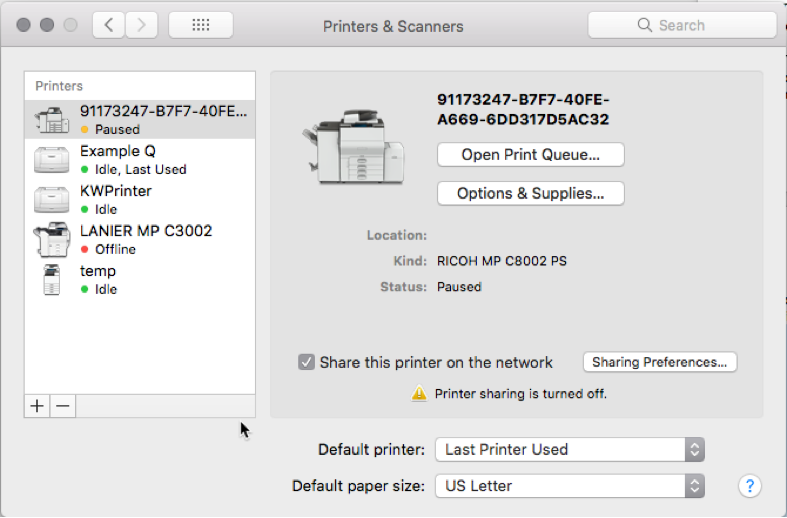The image size is (787, 518).
Task: Select the 91173247-B7F7-40FE printer row
Action: coord(140,119)
